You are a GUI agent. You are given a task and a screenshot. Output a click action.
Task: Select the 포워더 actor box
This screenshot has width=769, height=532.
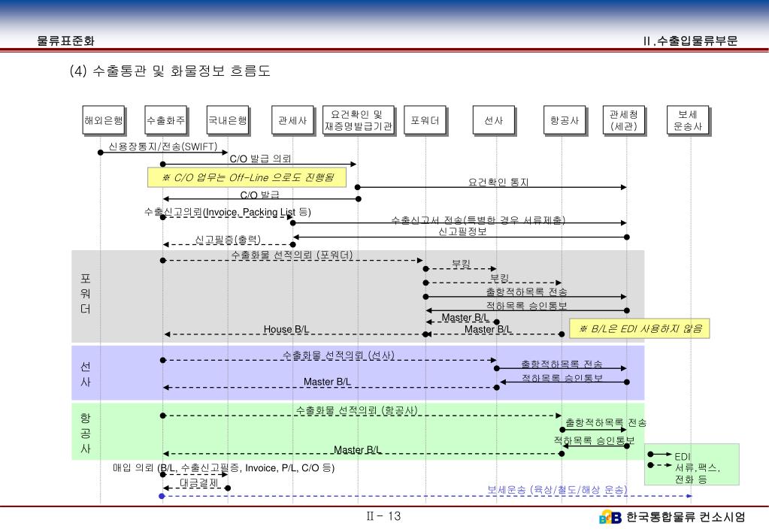point(425,120)
